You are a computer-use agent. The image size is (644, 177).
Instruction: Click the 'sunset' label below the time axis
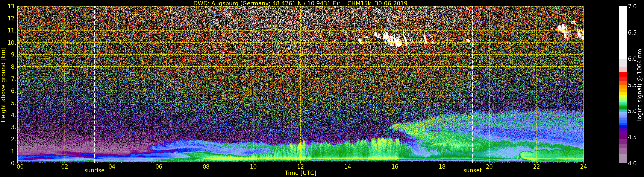473,171
